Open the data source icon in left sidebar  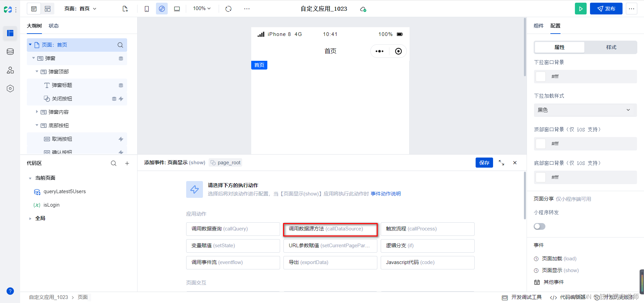click(x=10, y=51)
